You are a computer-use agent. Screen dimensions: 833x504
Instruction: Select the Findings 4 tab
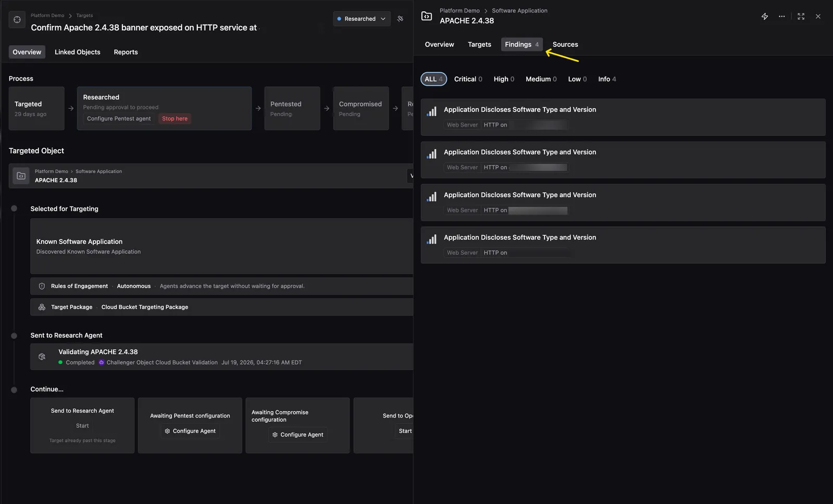pyautogui.click(x=522, y=44)
